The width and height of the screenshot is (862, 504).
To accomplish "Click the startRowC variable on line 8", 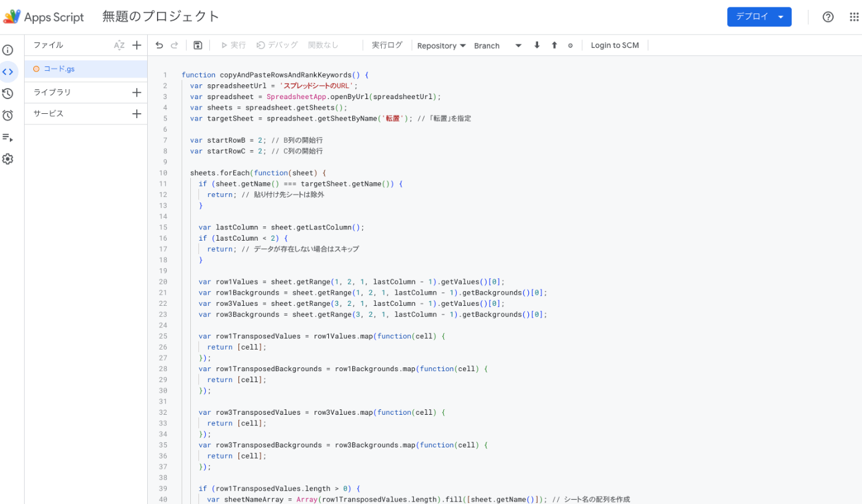I will tap(228, 151).
